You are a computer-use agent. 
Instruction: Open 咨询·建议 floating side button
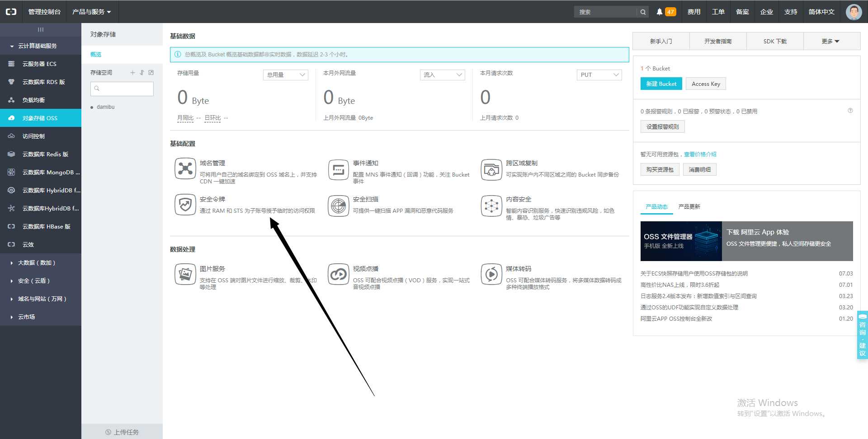pos(862,335)
